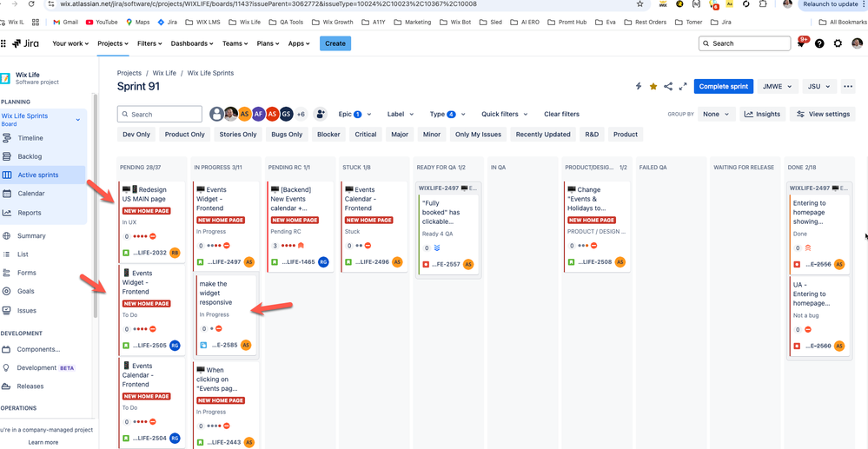Screen dimensions: 868x449
Task: Open Reports in the sidebar
Action: (30, 213)
